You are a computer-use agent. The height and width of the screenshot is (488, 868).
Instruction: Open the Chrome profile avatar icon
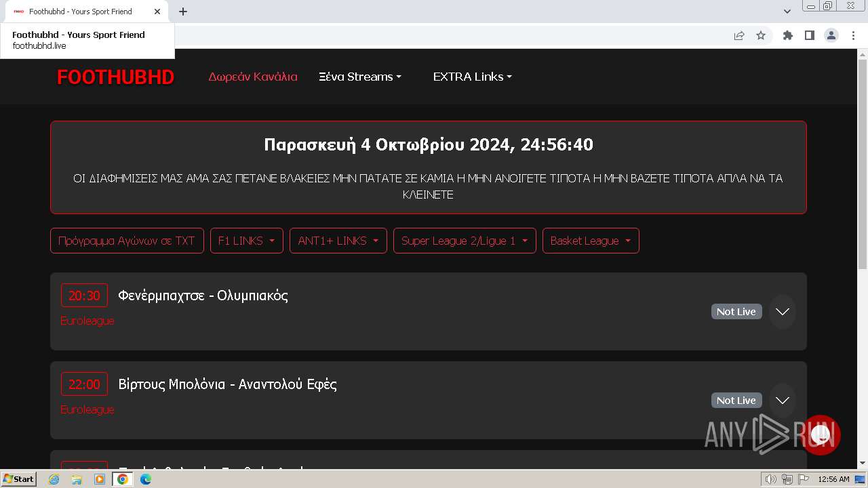tap(831, 35)
